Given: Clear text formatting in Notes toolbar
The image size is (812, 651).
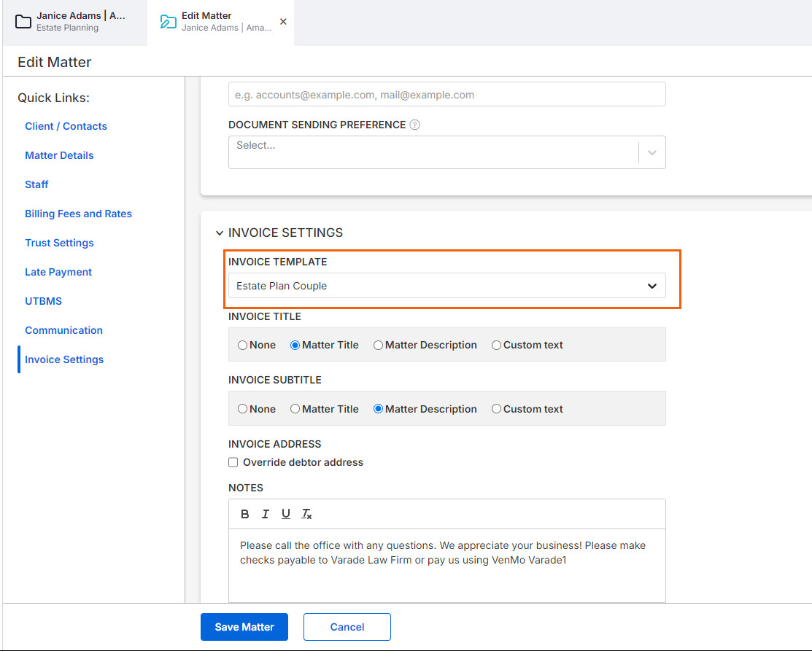Looking at the screenshot, I should (x=307, y=514).
